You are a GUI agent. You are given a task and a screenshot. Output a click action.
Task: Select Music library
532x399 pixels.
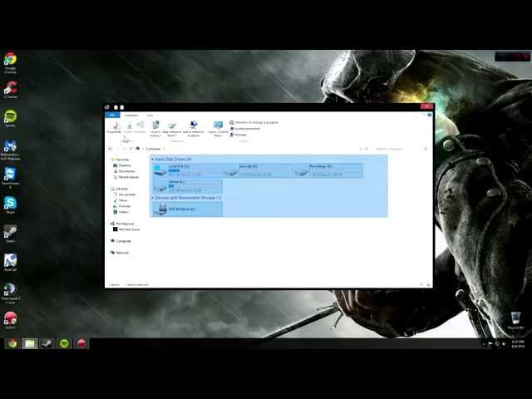point(121,200)
